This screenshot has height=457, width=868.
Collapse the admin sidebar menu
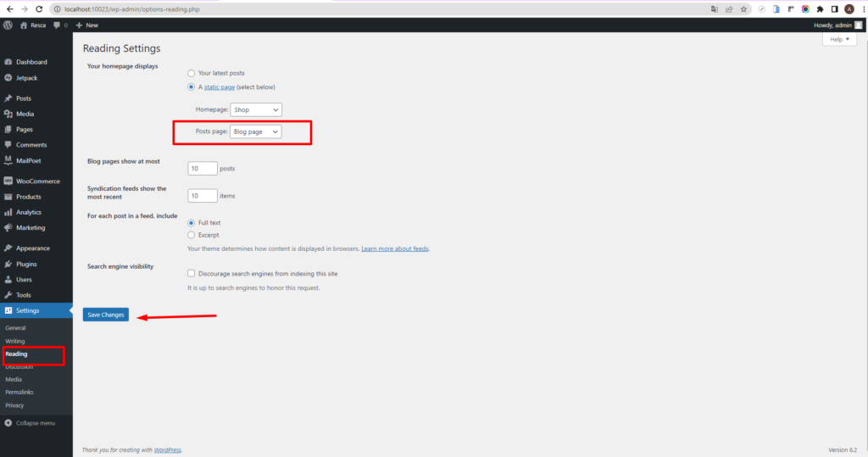pos(30,423)
